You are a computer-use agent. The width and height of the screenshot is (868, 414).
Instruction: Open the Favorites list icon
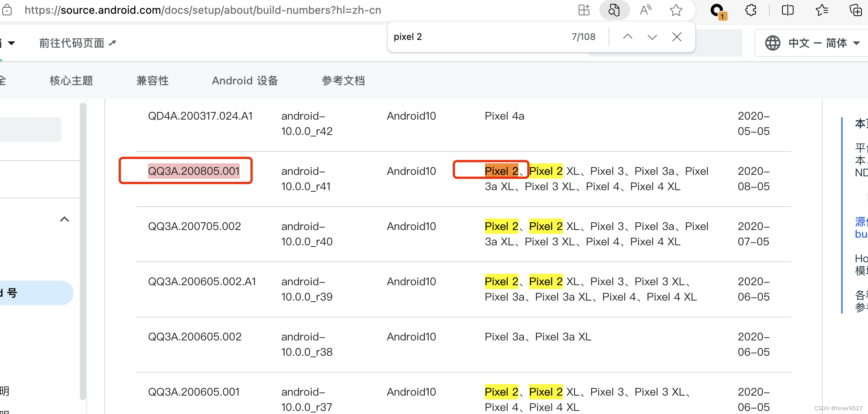pos(822,10)
